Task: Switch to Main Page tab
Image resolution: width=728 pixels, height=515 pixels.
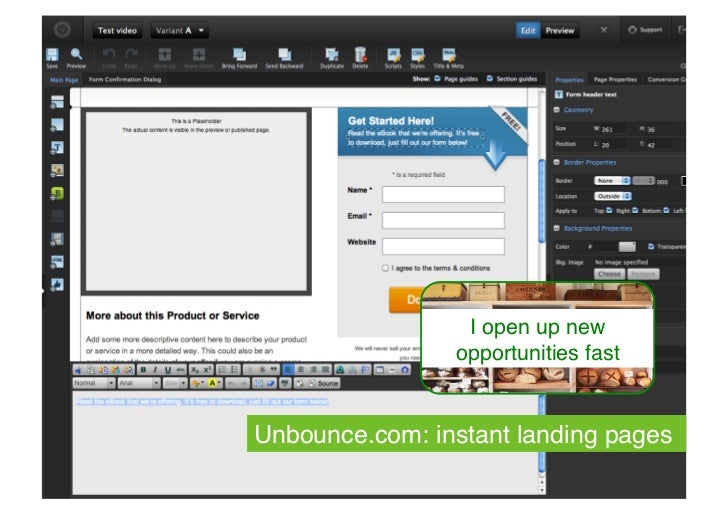Action: pos(64,79)
